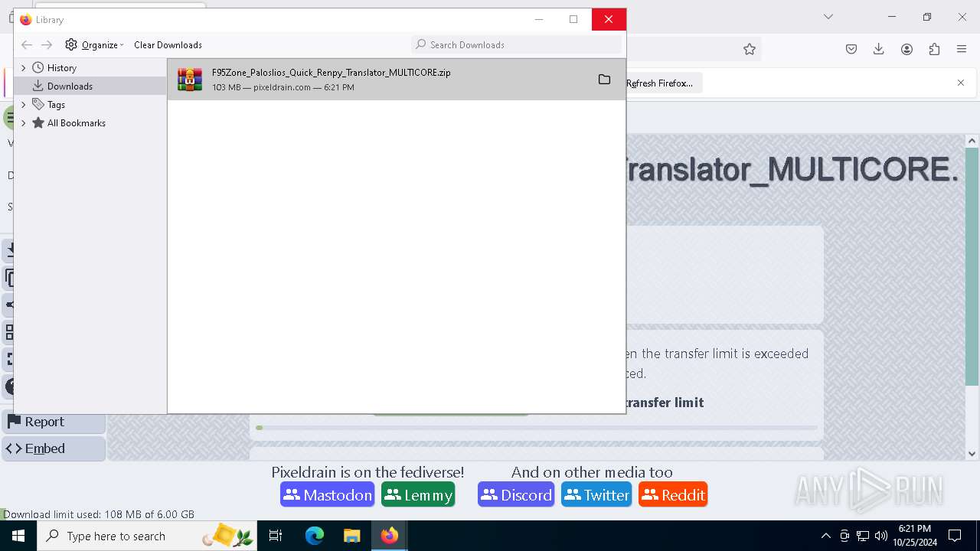The width and height of the screenshot is (980, 551).
Task: Select History in Library sidebar
Action: [61, 67]
